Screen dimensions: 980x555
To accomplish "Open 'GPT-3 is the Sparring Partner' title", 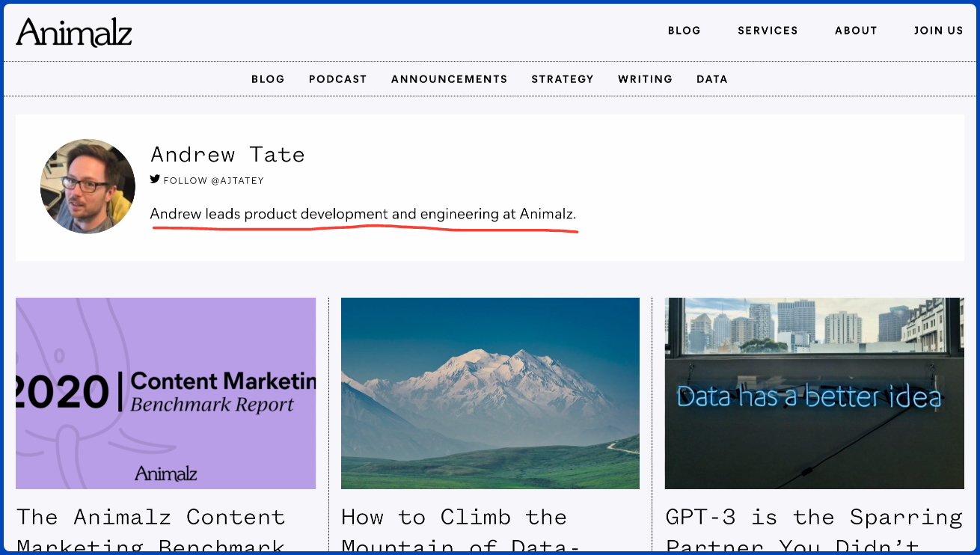I will (x=814, y=531).
